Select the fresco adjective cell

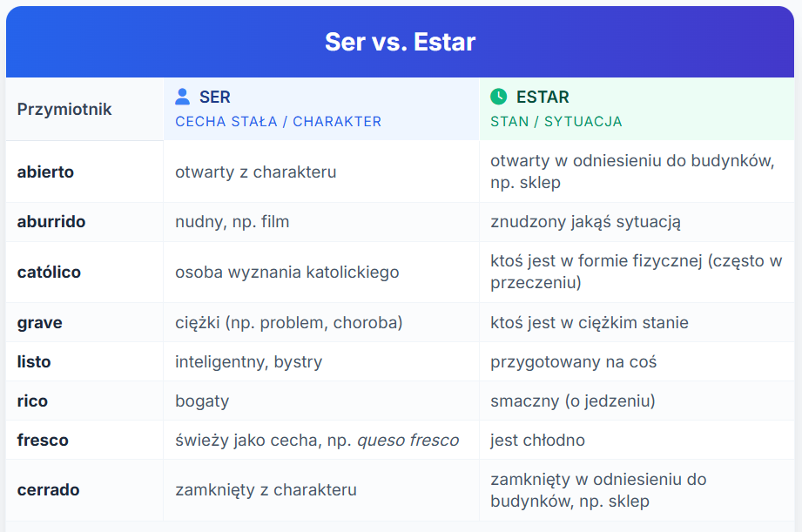(x=85, y=440)
